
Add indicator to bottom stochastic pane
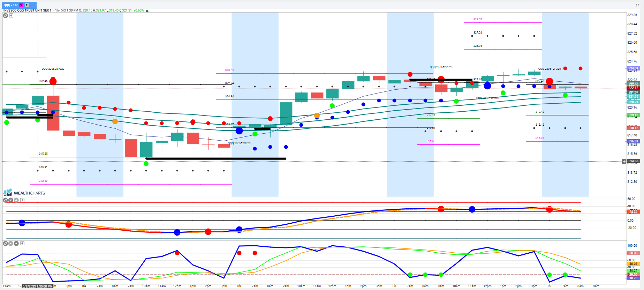tap(22, 243)
